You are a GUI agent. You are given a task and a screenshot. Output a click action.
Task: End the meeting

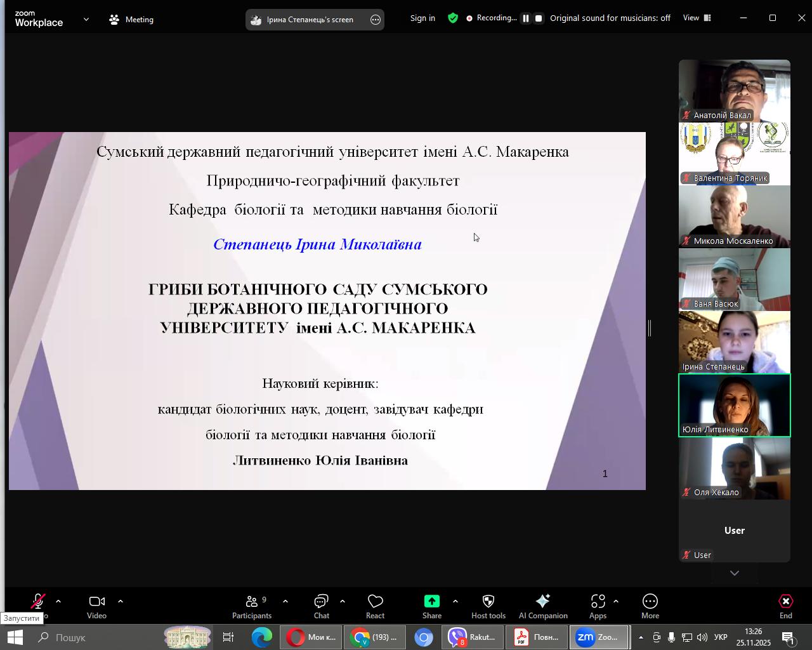(x=785, y=606)
